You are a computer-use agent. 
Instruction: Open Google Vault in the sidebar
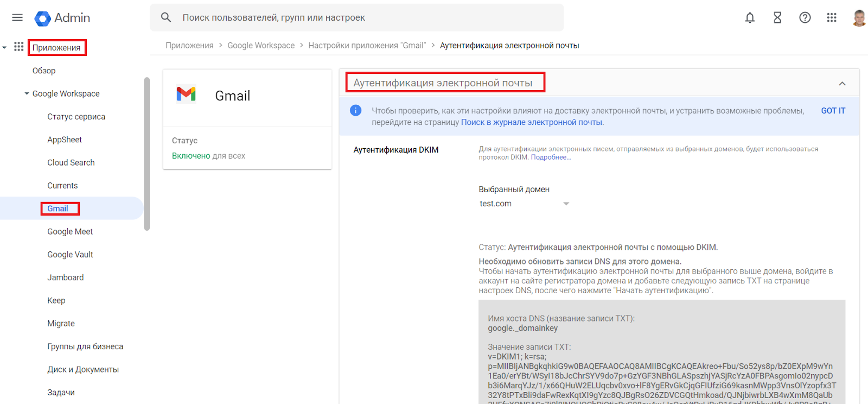pos(70,255)
